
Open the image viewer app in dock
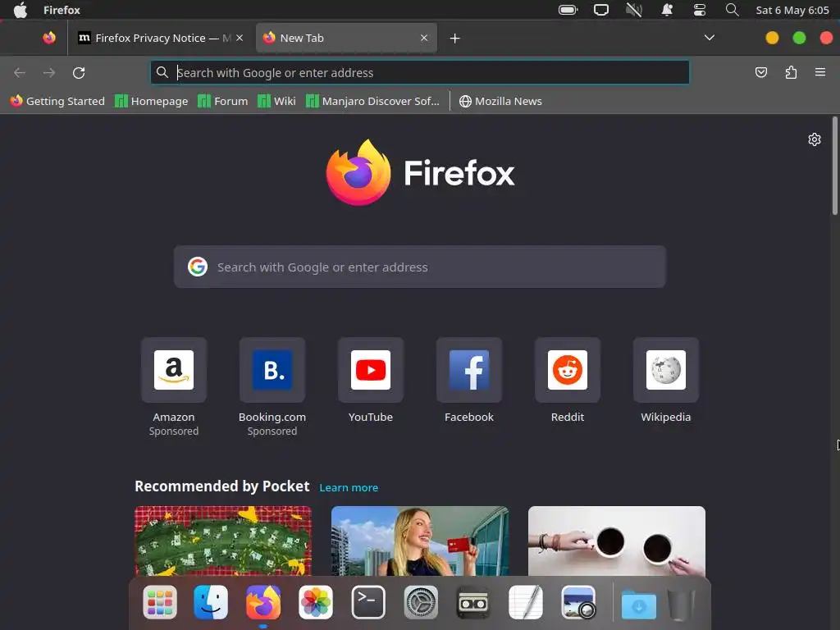578,602
